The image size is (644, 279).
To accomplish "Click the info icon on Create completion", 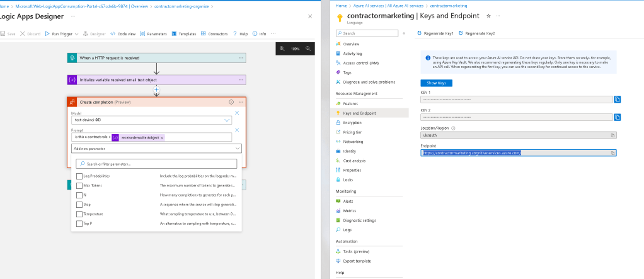I will (x=231, y=102).
